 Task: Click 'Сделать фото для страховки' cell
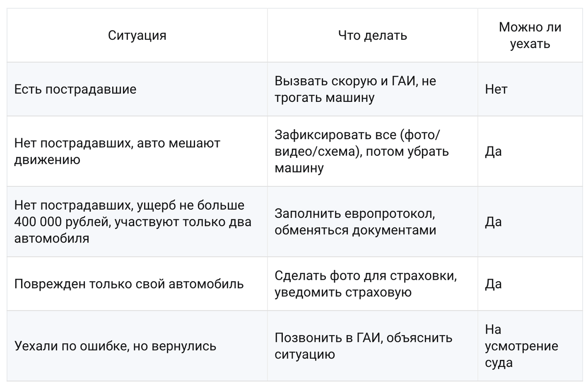pyautogui.click(x=372, y=284)
